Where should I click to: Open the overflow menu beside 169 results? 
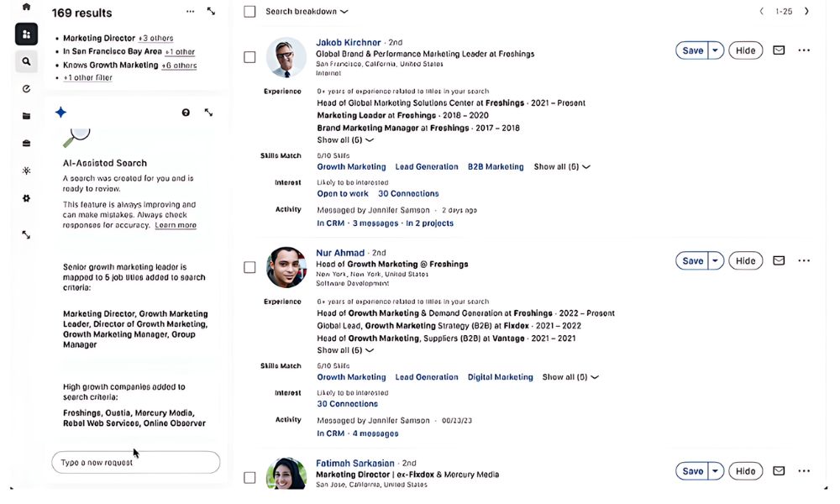(x=190, y=11)
